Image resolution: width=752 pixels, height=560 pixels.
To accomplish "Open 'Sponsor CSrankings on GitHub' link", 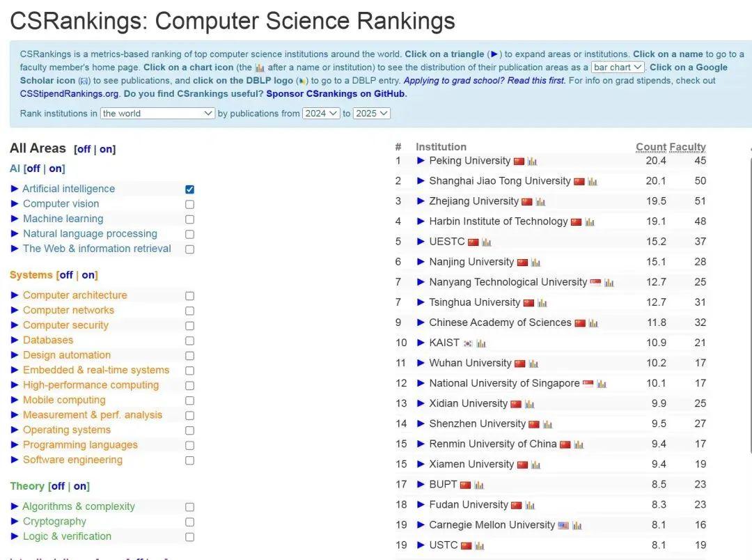I will 336,94.
